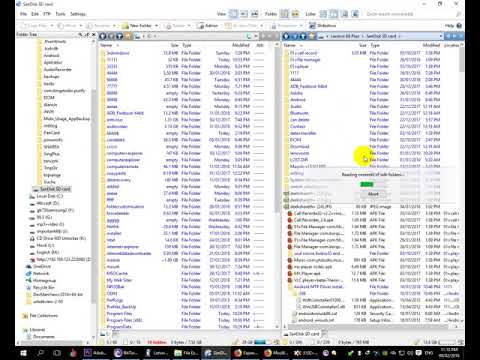Click the second Lister layout icon
Image resolution: width=480 pixels, height=360 pixels.
(x=334, y=14)
